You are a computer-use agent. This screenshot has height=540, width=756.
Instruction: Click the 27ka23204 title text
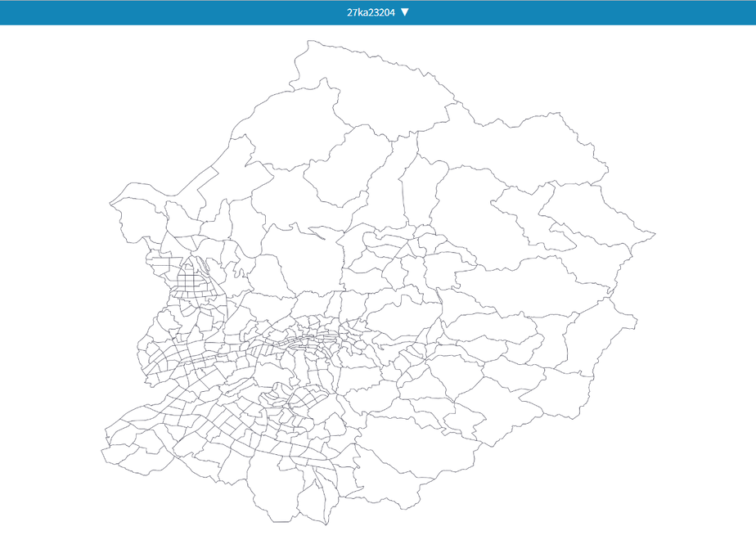tap(371, 12)
